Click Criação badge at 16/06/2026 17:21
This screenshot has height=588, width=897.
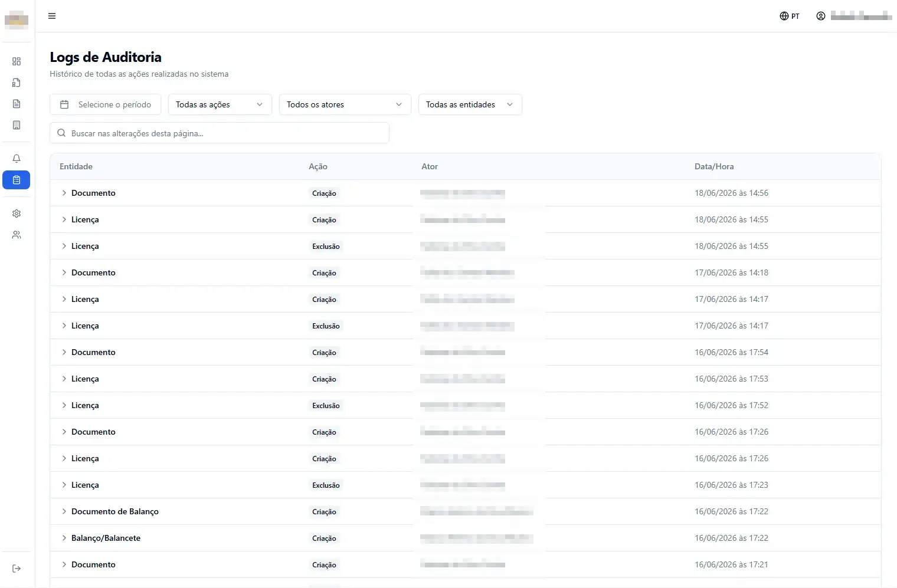click(x=324, y=565)
